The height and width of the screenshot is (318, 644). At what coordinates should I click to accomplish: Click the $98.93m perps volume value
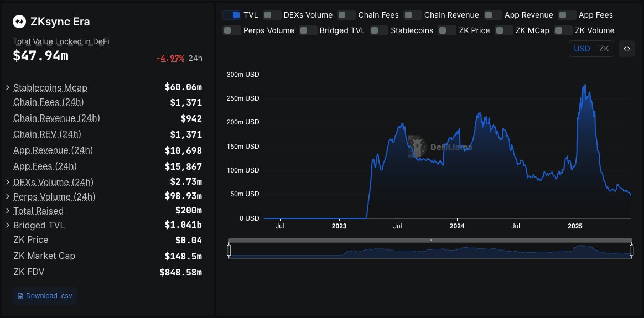coord(183,196)
